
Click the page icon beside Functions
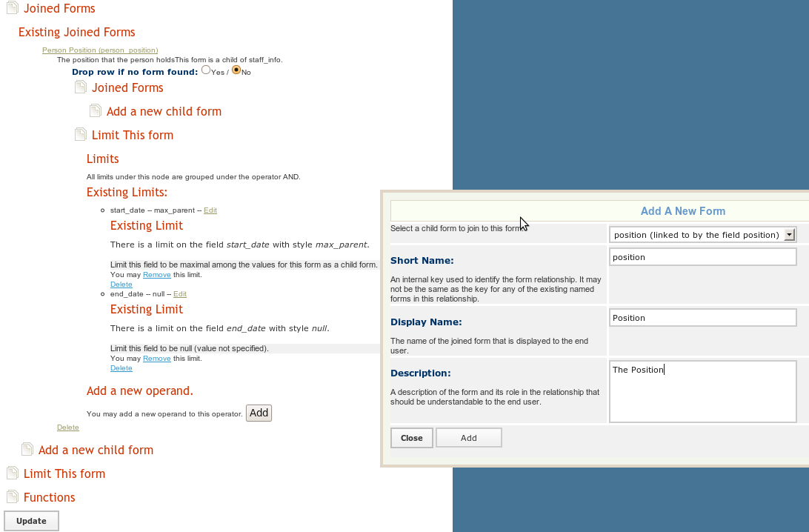(x=13, y=497)
